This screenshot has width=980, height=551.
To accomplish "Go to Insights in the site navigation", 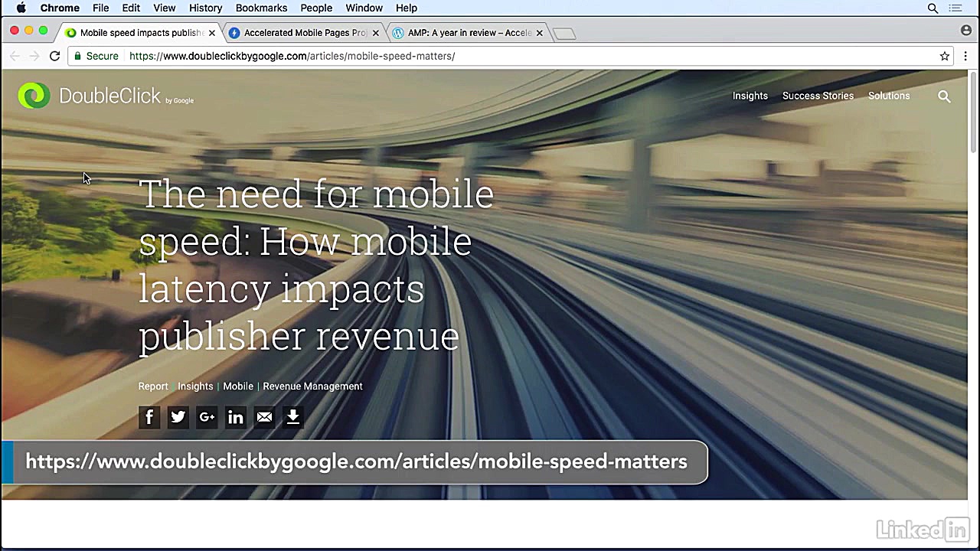I will click(750, 96).
